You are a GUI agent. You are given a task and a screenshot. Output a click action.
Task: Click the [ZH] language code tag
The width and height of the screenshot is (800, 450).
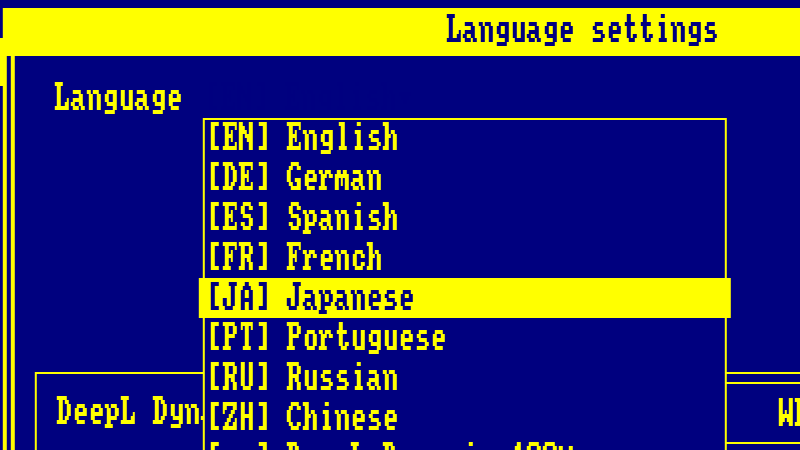point(239,416)
